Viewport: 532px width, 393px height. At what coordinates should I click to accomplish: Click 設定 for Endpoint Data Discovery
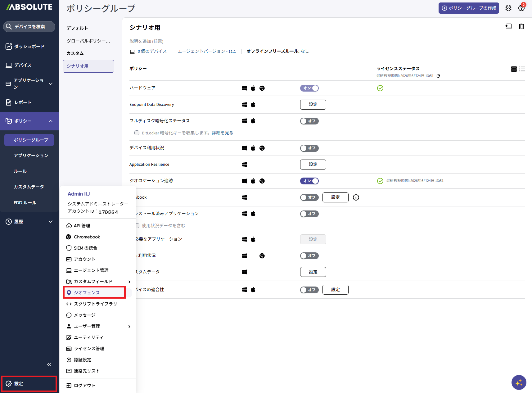click(313, 105)
